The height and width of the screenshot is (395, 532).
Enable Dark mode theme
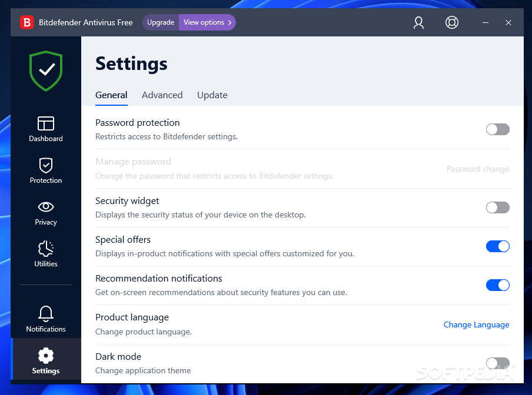497,363
